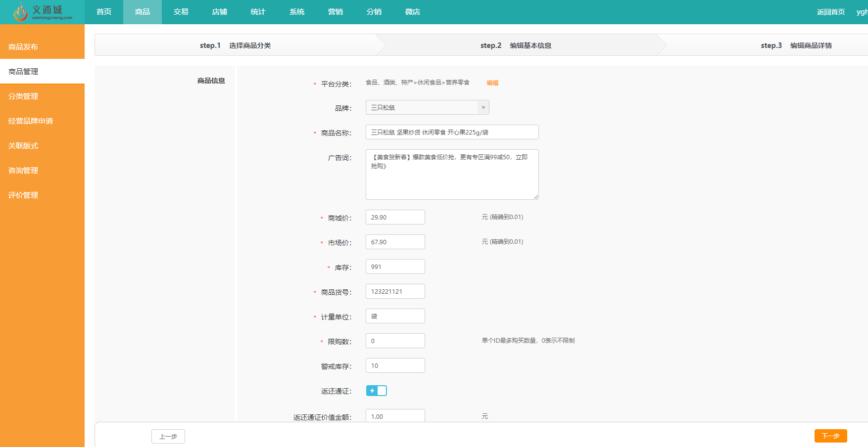
Task: Focus the 商品名称 input field
Action: click(452, 132)
